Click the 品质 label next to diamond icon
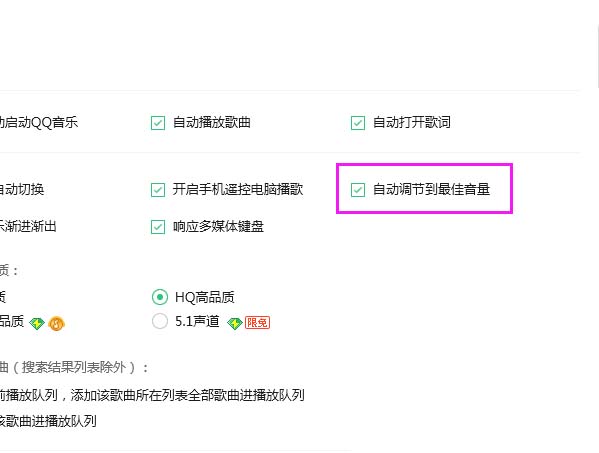The width and height of the screenshot is (599, 453). [x=12, y=321]
